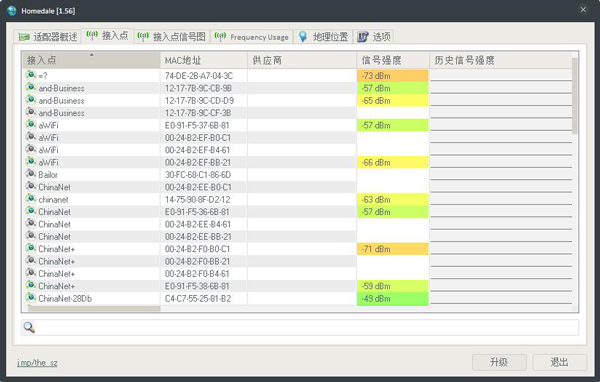This screenshot has width=600, height=382.
Task: Select MAC address 74-DE-2B-A7-04-3C
Action: [199, 76]
